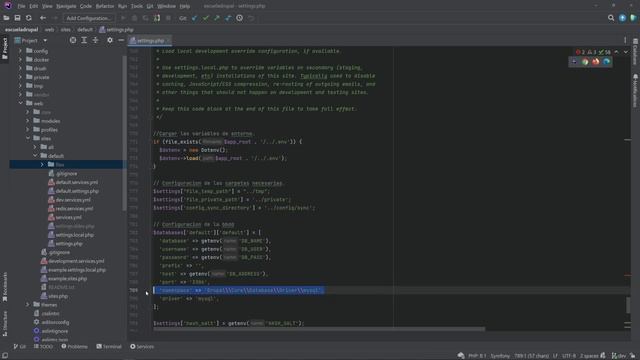The height and width of the screenshot is (360, 640).
Task: Toggle the Project side tool window
Action: coord(5,49)
